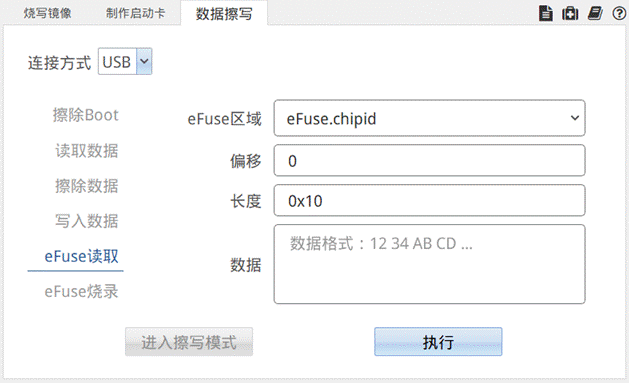The width and height of the screenshot is (629, 383).
Task: Click the question mark help icon
Action: [619, 14]
